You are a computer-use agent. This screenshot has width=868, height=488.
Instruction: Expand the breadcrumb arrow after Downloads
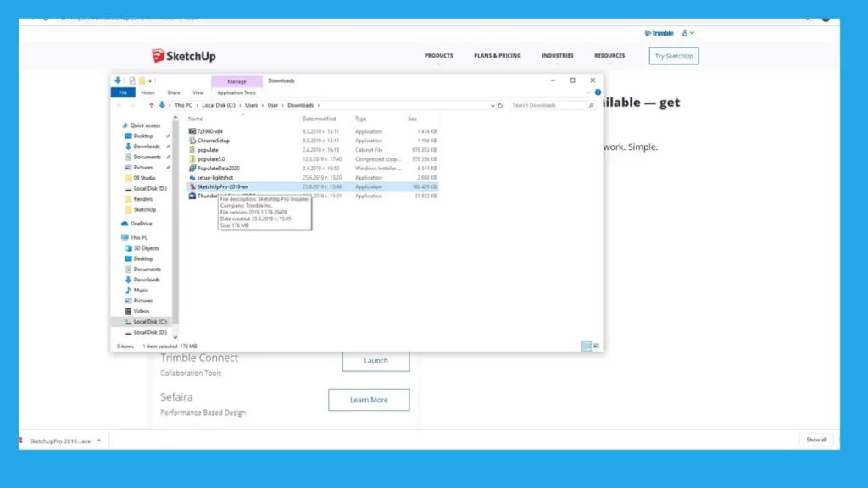(x=319, y=105)
